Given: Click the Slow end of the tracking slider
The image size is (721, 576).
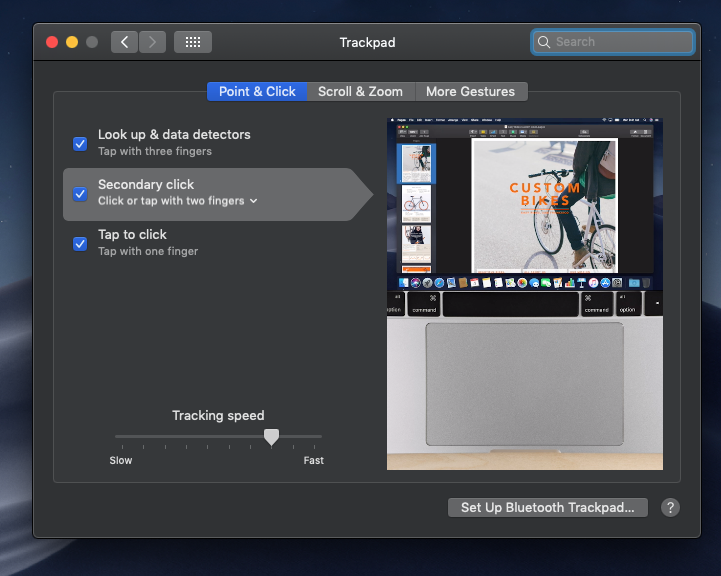Looking at the screenshot, I should 118,437.
